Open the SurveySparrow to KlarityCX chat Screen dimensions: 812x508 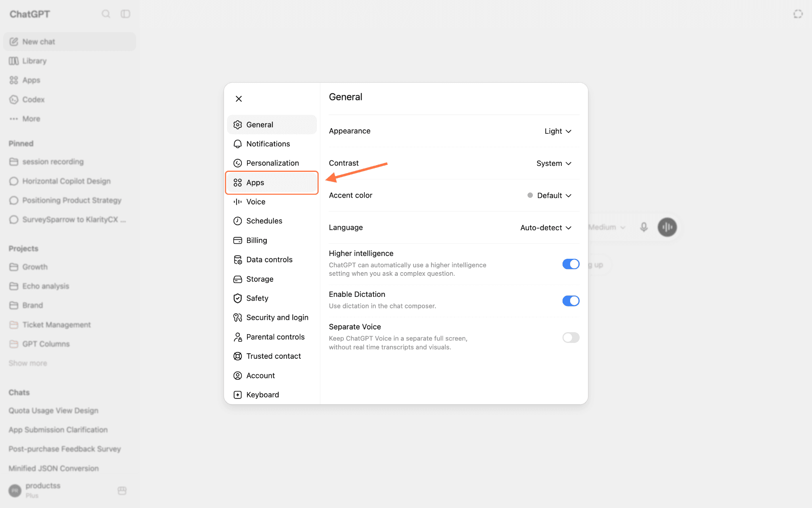point(69,219)
